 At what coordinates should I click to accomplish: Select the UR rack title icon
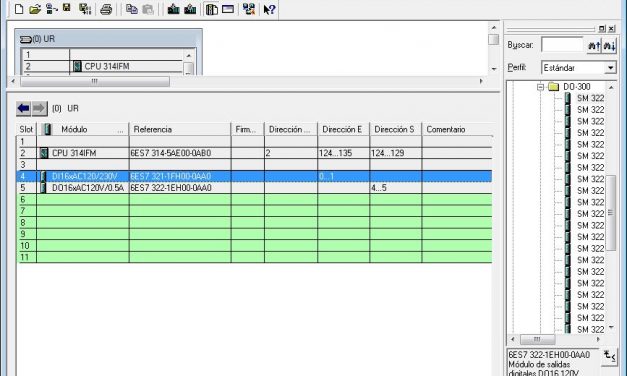point(26,39)
